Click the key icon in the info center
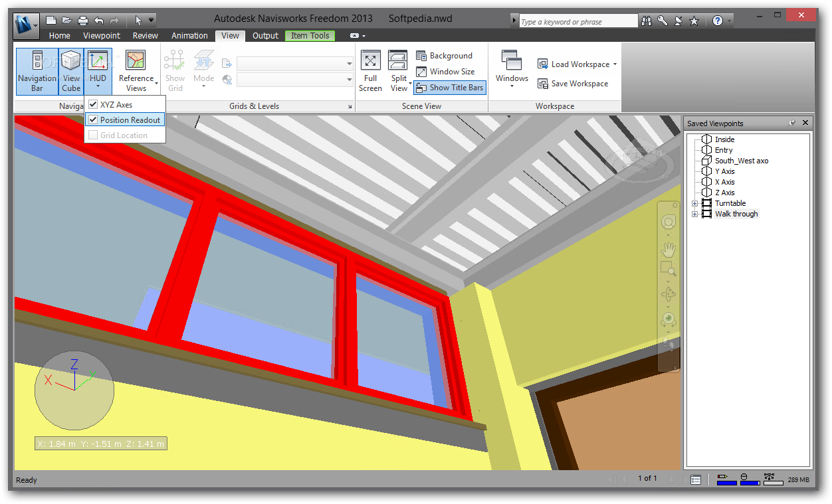This screenshot has height=504, width=832. 663,21
